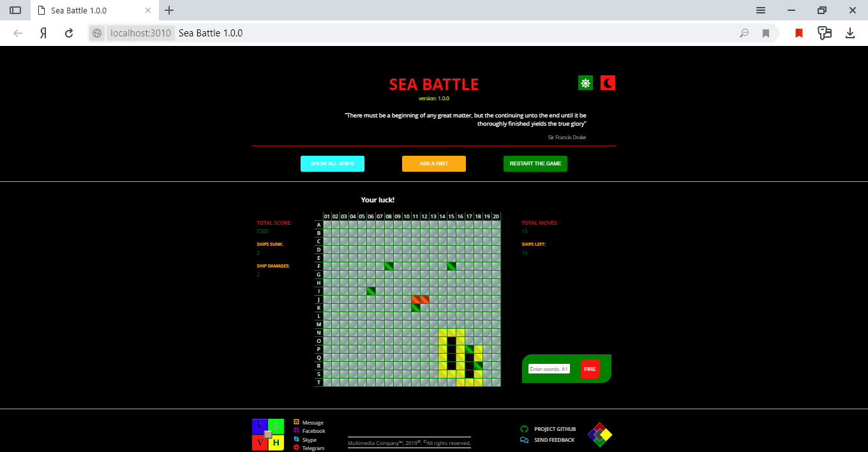Click the Skype icon in footer

[x=296, y=439]
